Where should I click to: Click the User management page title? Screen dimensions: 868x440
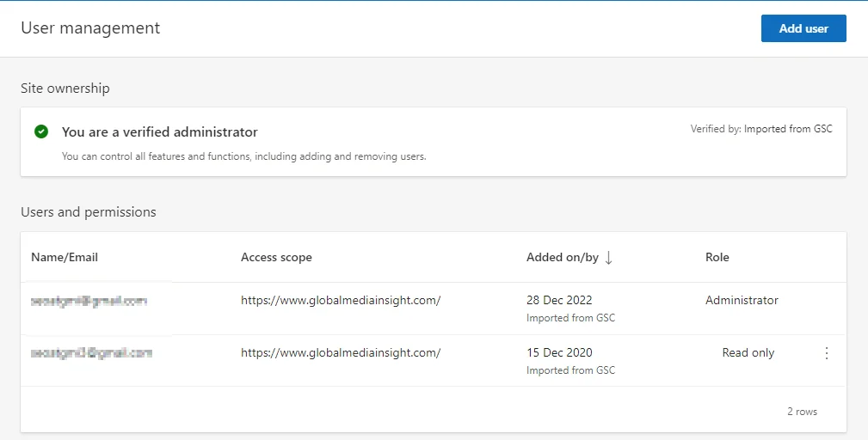point(90,28)
